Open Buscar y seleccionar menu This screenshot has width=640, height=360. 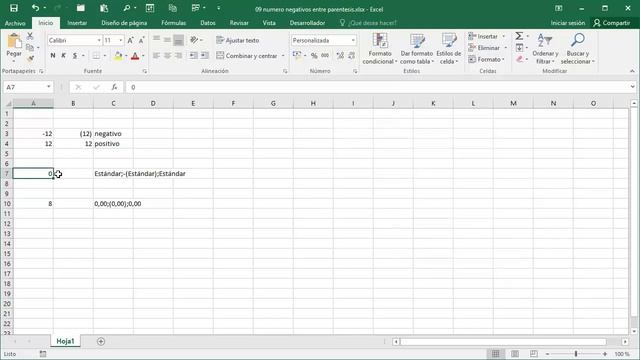(x=578, y=49)
